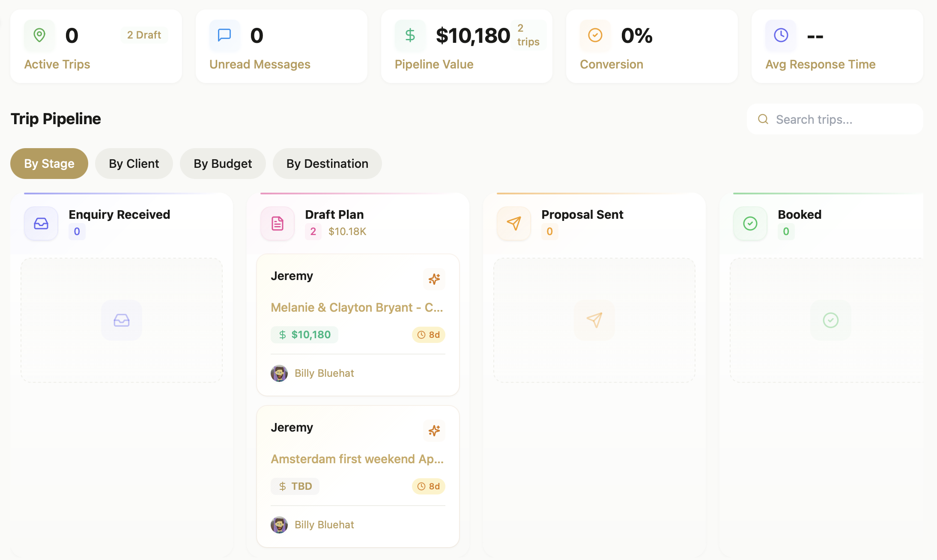Open the Unread Messages chat bubble icon
Viewport: 937px width, 560px height.
224,36
